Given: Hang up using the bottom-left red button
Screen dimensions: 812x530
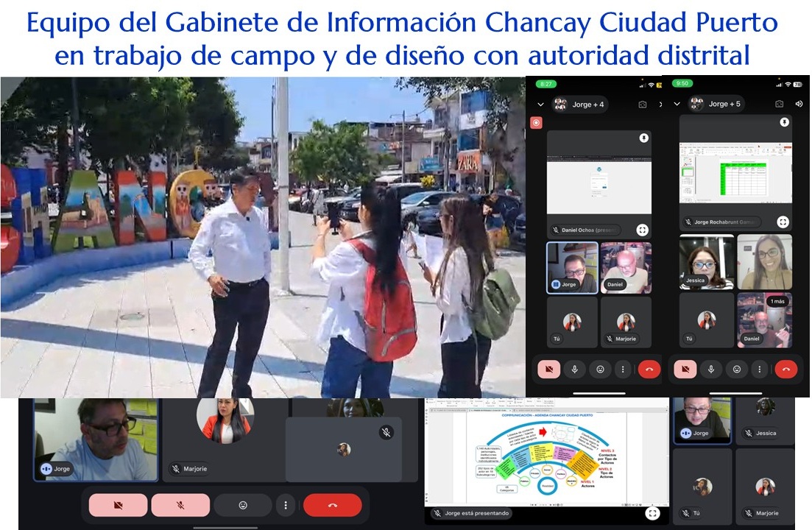Looking at the screenshot, I should (332, 506).
